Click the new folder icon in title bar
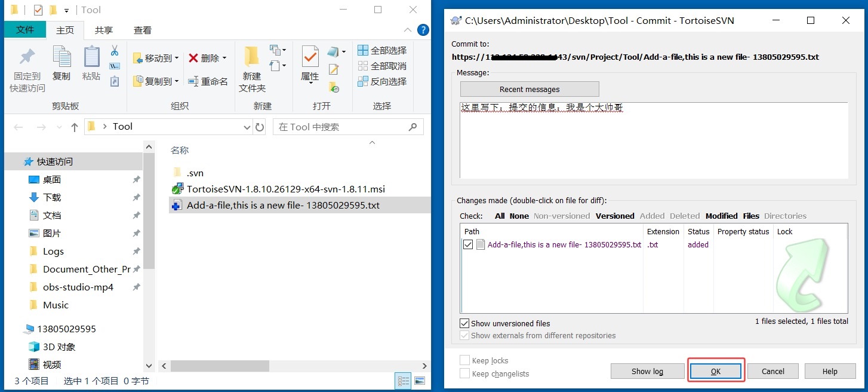Screen dimensions: 868x392 pyautogui.click(x=53, y=10)
